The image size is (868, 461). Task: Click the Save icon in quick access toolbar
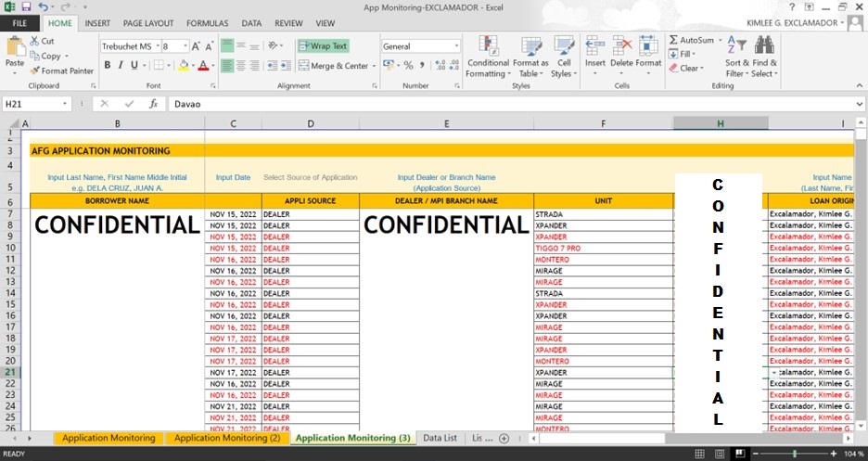click(26, 7)
